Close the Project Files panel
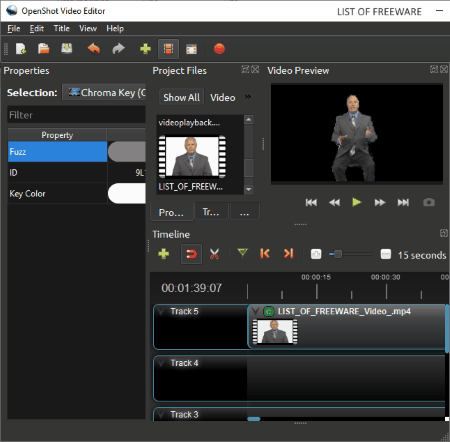Image resolution: width=450 pixels, height=442 pixels. 255,69
